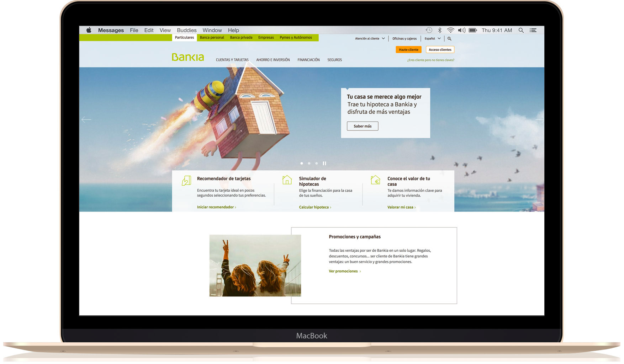Pause the hero carousel

(x=324, y=164)
